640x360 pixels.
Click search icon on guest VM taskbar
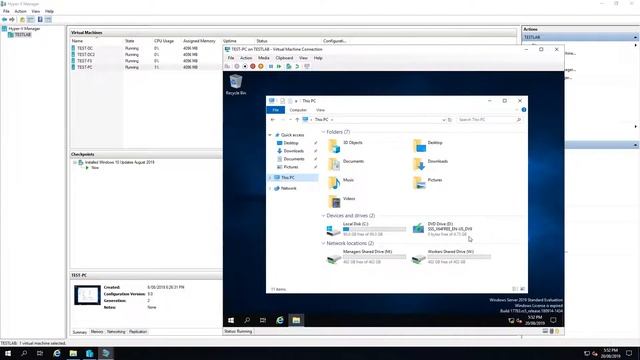247,320
